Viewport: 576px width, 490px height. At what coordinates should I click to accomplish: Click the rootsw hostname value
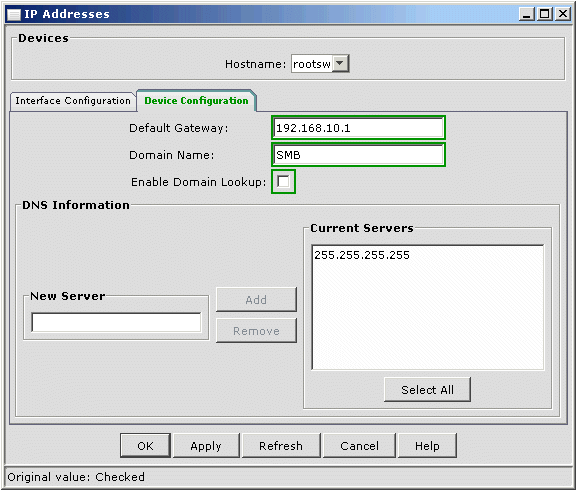312,64
